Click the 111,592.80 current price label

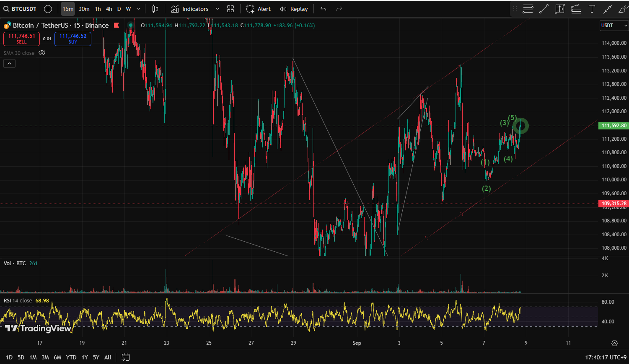coord(614,126)
